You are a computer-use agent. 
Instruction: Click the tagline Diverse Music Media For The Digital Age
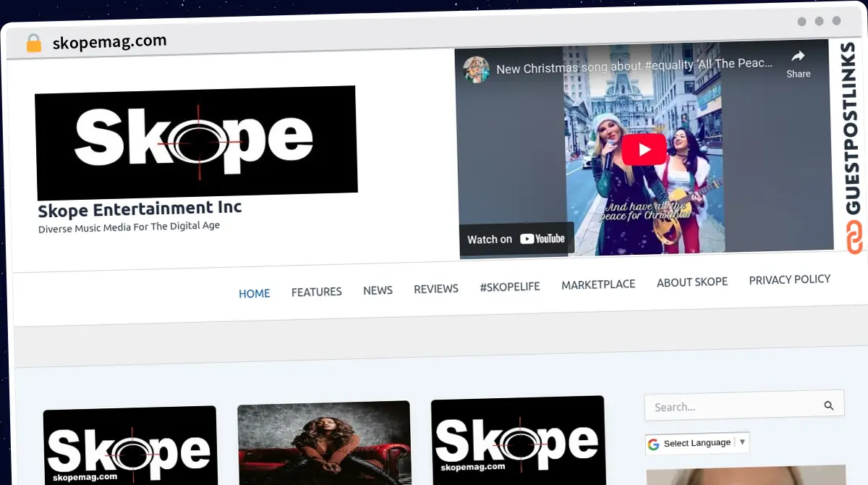(129, 227)
